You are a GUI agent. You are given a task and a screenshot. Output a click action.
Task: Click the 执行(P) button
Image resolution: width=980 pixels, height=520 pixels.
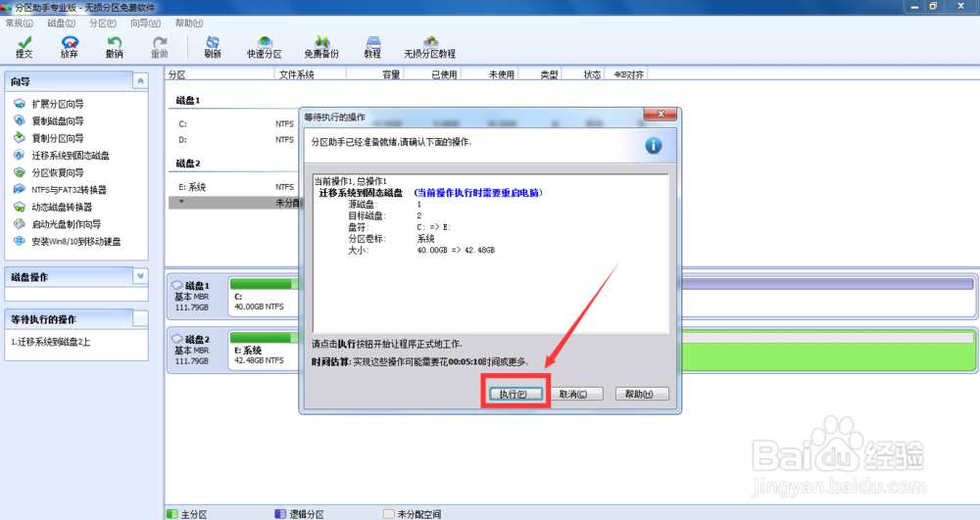click(x=515, y=394)
